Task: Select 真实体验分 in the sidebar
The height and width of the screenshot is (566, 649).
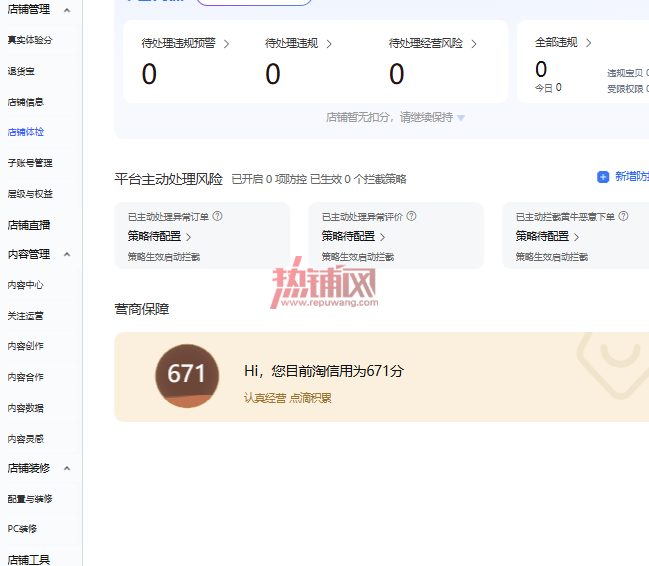Action: pos(30,40)
